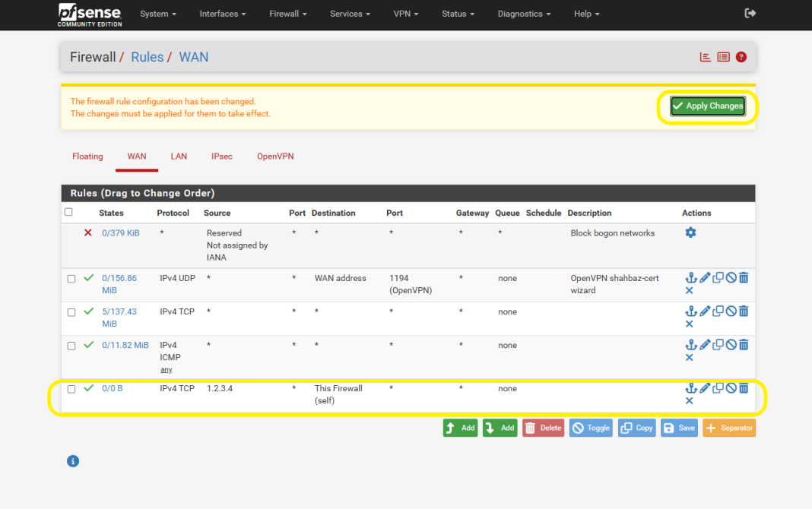Switch to the Floating rules tab
The height and width of the screenshot is (509, 812).
pos(87,156)
